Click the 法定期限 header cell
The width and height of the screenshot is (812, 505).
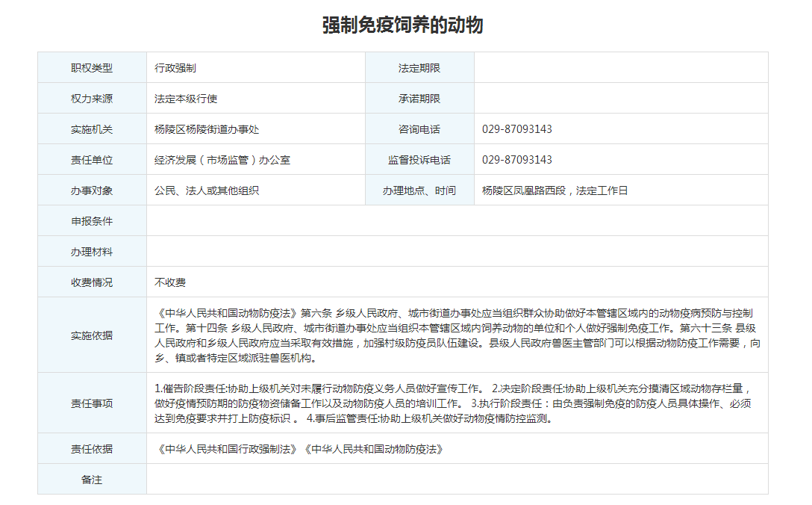coord(419,68)
